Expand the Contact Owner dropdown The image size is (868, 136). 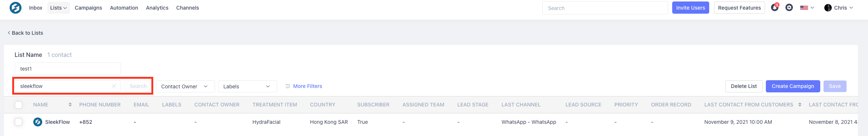[185, 86]
